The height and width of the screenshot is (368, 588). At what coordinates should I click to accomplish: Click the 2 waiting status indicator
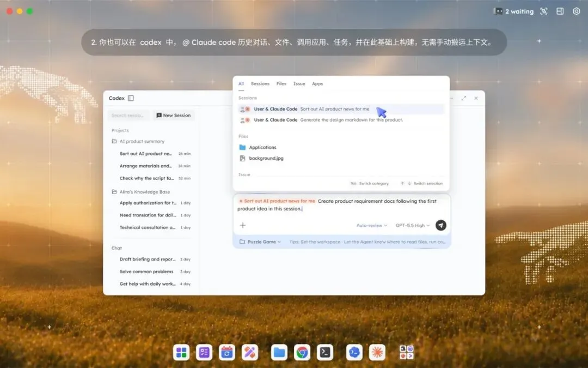pos(514,11)
